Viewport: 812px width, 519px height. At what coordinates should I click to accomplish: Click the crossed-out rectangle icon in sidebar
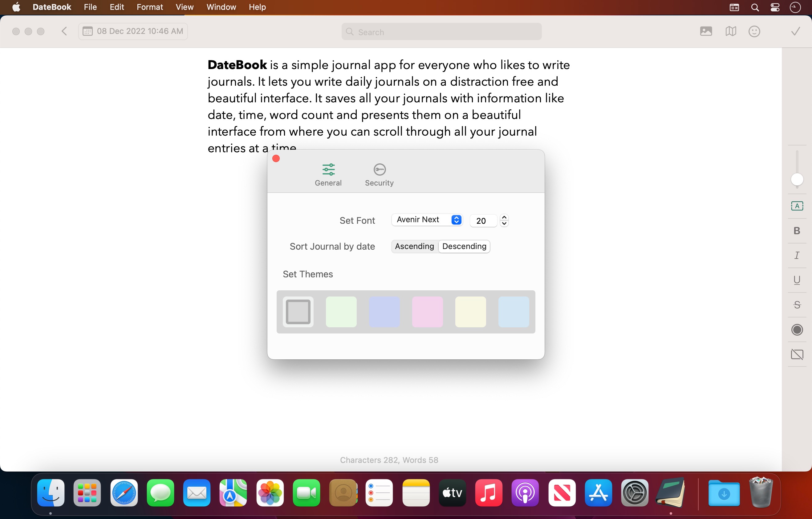(797, 354)
